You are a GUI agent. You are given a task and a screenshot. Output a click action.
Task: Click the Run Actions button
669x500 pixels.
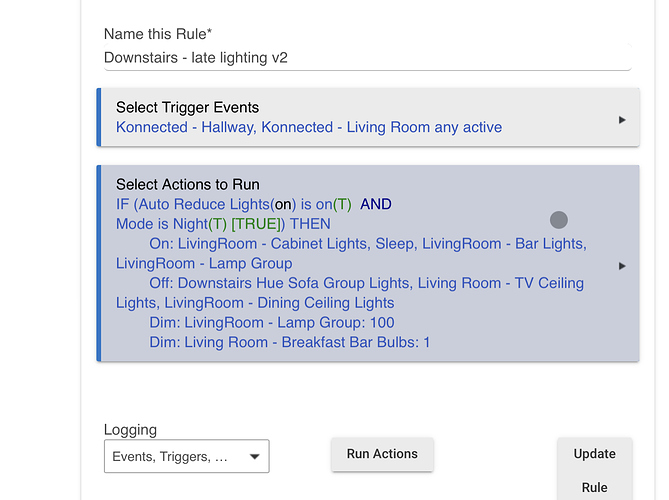[382, 454]
